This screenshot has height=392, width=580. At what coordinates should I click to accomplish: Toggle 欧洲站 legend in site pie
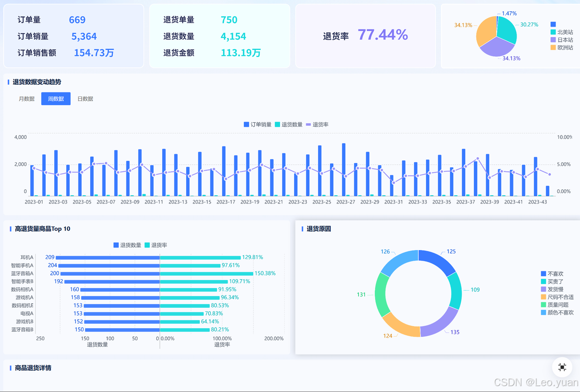click(562, 47)
